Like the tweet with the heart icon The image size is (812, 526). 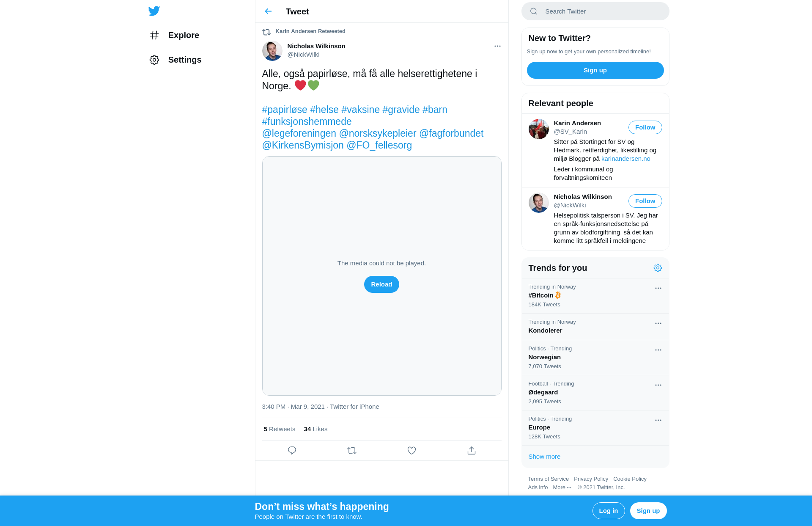pyautogui.click(x=411, y=451)
